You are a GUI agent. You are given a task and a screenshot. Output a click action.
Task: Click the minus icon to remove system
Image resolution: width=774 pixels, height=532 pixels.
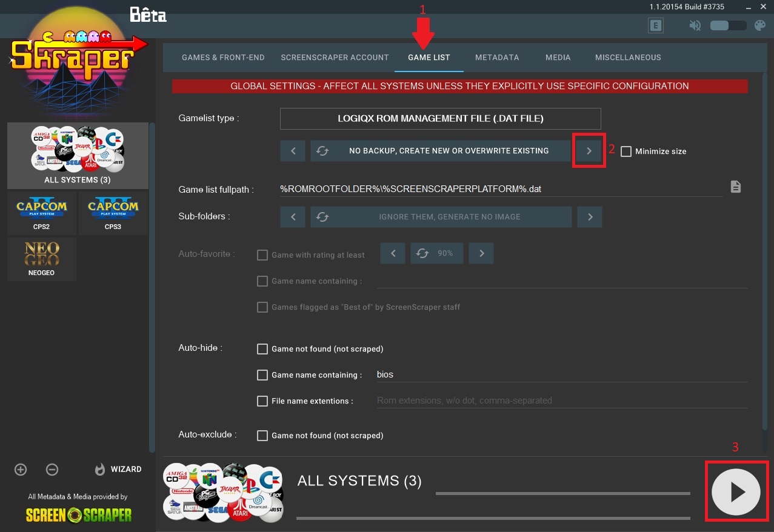(52, 470)
